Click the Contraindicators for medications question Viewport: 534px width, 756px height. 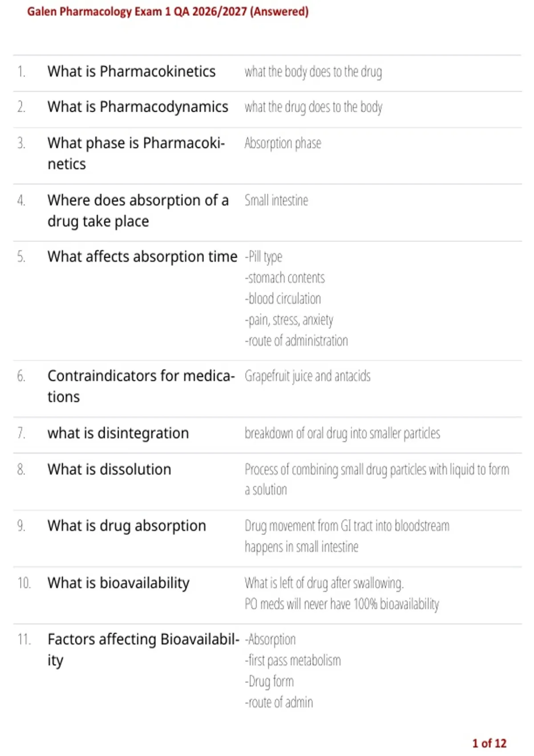[x=141, y=386]
